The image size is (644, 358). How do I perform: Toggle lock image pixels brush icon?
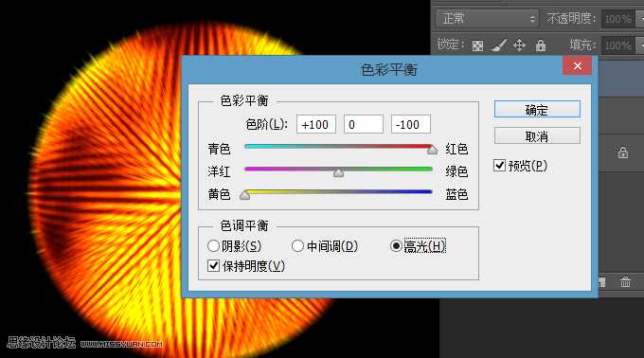[498, 45]
